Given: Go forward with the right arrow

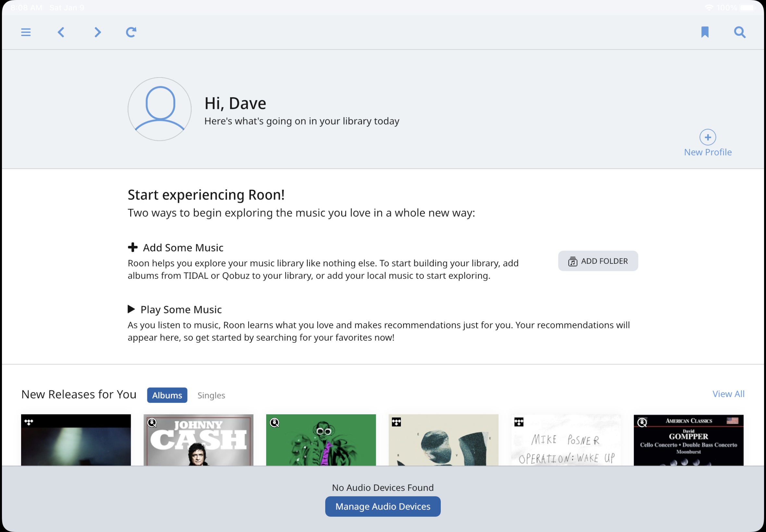Looking at the screenshot, I should point(97,32).
